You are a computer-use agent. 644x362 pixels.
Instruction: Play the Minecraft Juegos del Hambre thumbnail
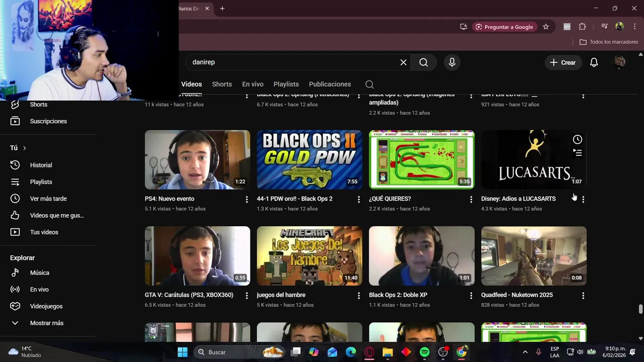pos(309,256)
